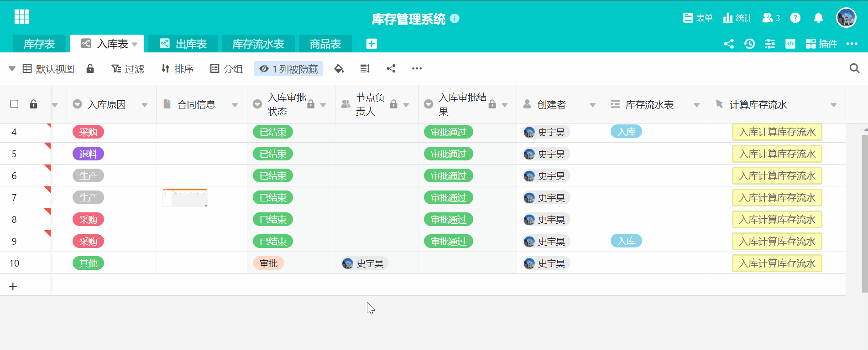Expand the 节点负责人 column dropdown

click(406, 105)
